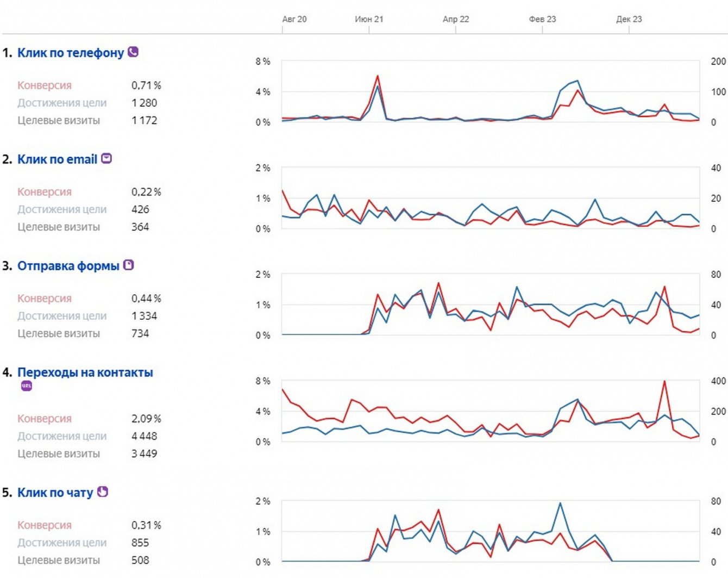Select the Авг 20 timeline marker
Viewport: 728px width, 578px height.
(x=294, y=19)
